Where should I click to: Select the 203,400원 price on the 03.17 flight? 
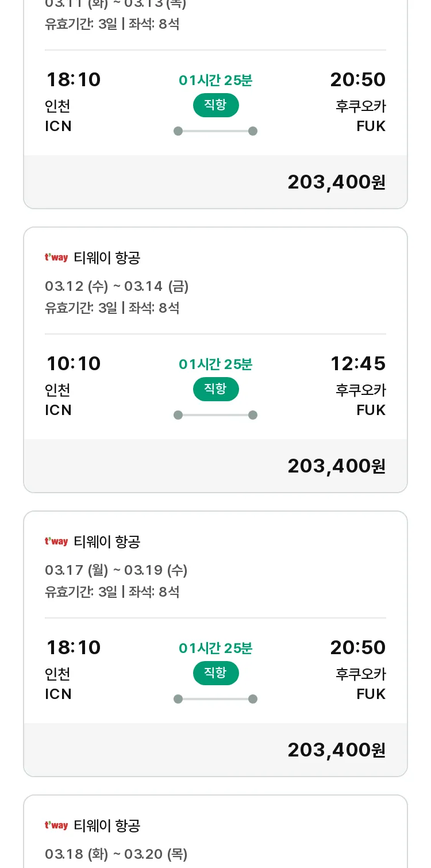(336, 750)
